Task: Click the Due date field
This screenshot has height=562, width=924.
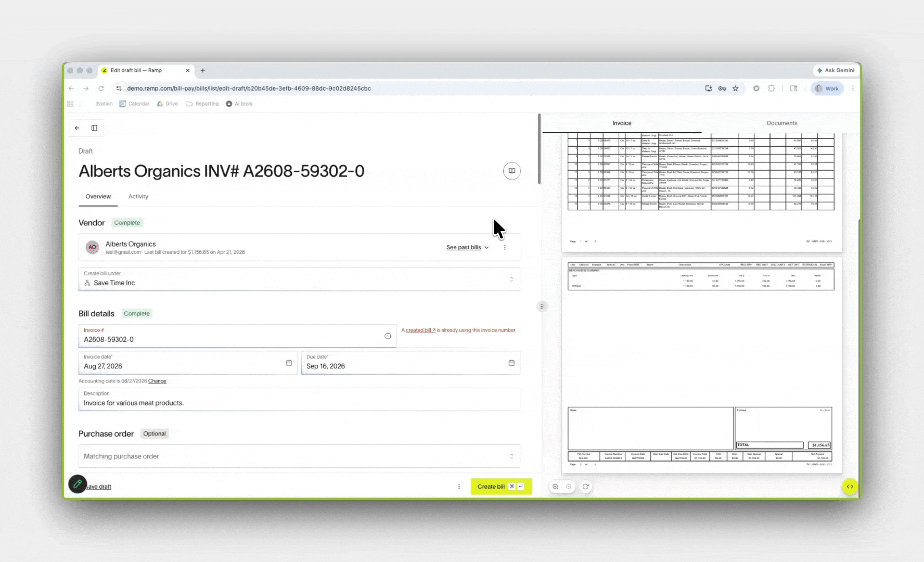Action: coord(410,363)
